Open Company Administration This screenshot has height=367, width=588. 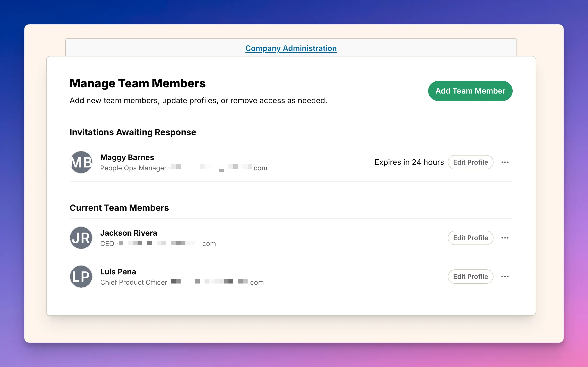[291, 48]
